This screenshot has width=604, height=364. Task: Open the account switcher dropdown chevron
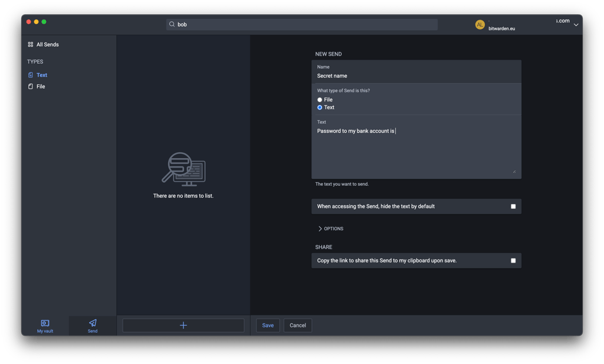576,25
